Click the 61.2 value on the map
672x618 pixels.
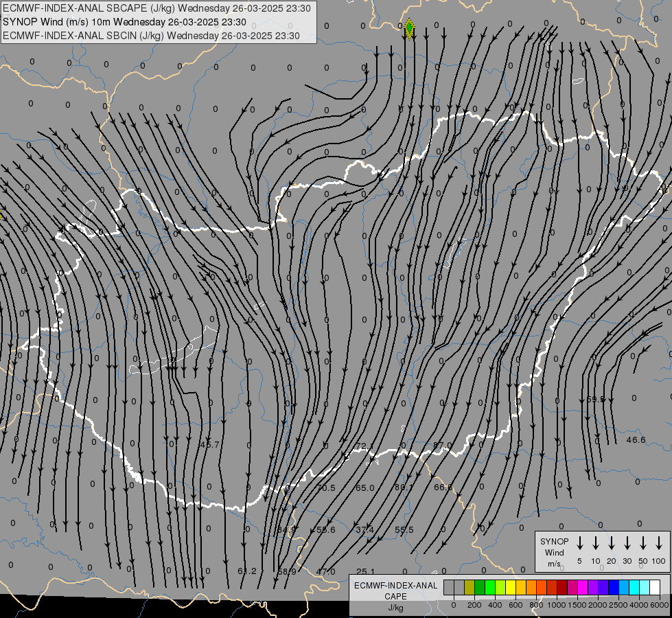click(x=247, y=571)
